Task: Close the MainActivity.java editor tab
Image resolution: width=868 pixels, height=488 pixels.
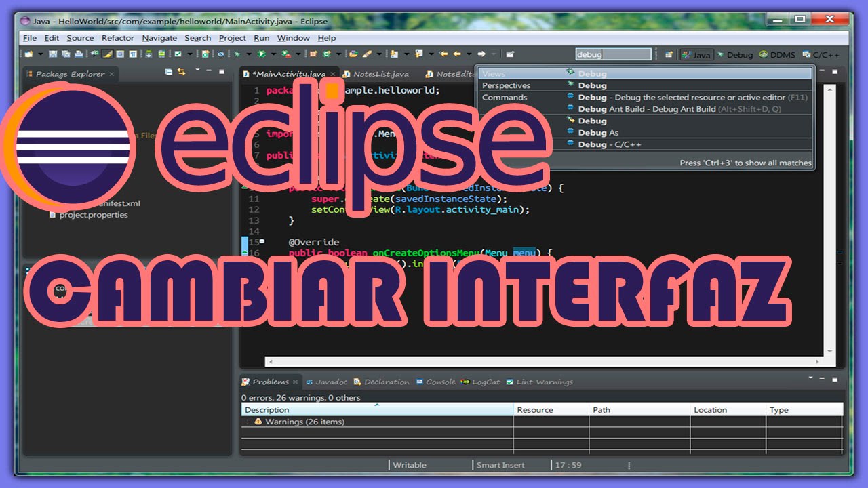Action: [332, 74]
